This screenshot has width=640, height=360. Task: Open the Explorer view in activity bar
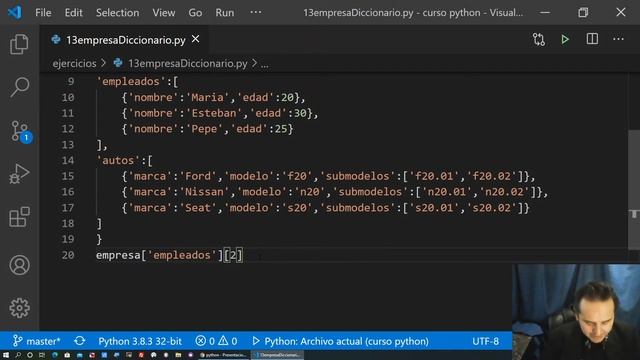(x=19, y=44)
